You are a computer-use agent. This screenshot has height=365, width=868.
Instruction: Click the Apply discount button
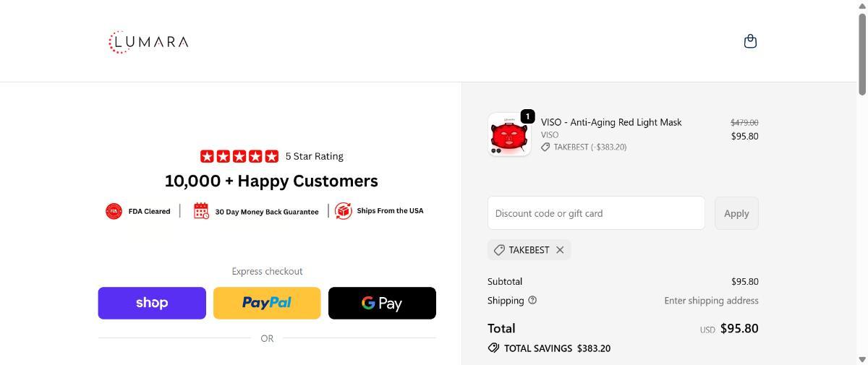pos(736,213)
